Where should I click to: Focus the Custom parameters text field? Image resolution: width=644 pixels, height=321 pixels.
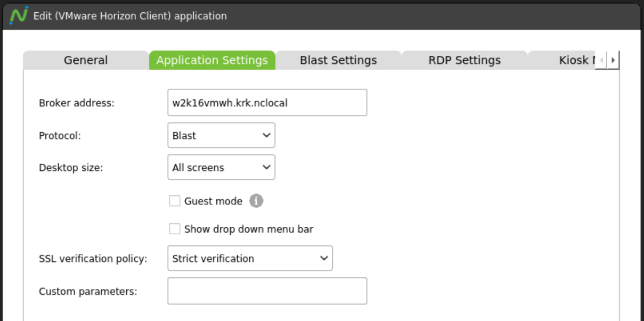click(267, 291)
